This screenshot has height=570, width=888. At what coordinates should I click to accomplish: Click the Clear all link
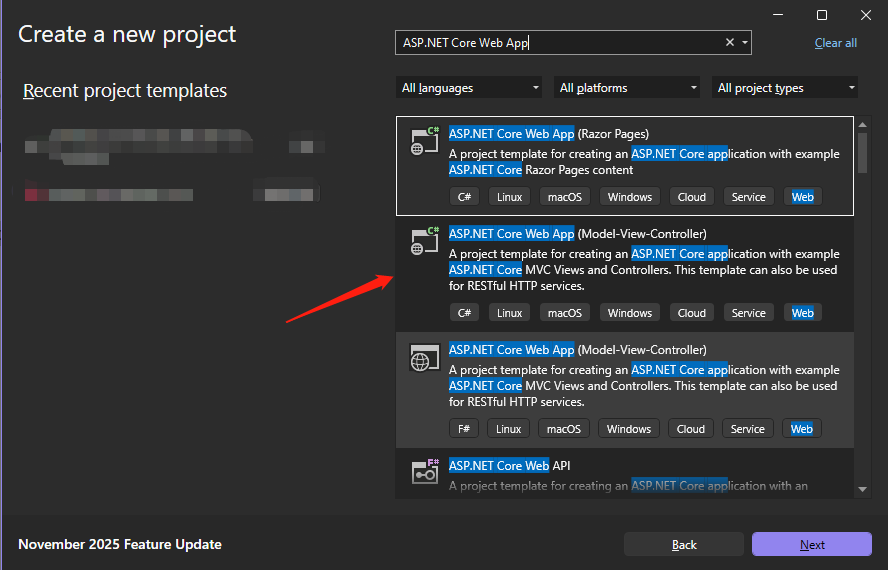(835, 43)
